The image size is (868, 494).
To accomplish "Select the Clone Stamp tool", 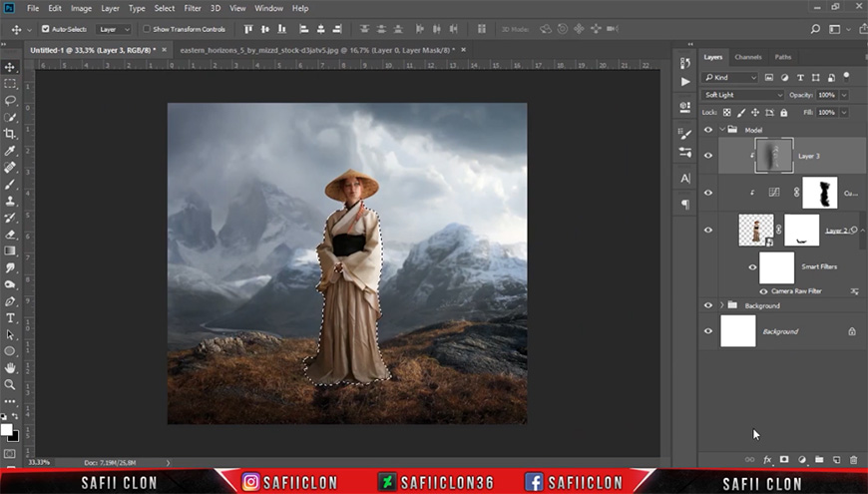I will click(10, 201).
